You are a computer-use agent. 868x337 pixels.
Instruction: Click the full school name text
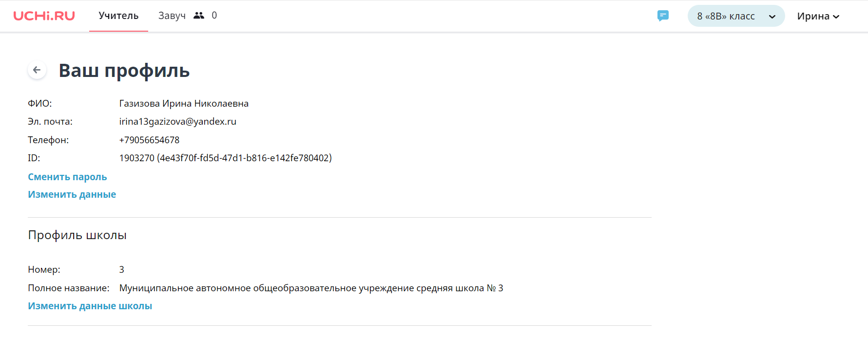pos(311,288)
